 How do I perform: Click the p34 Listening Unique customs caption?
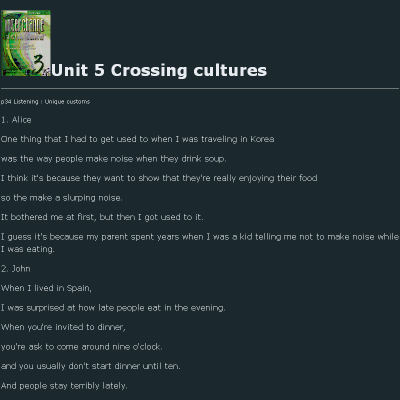point(45,102)
